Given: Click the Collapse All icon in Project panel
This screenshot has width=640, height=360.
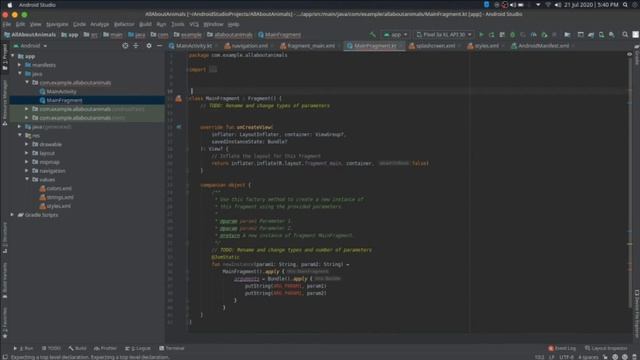Looking at the screenshot, I should tap(136, 46).
